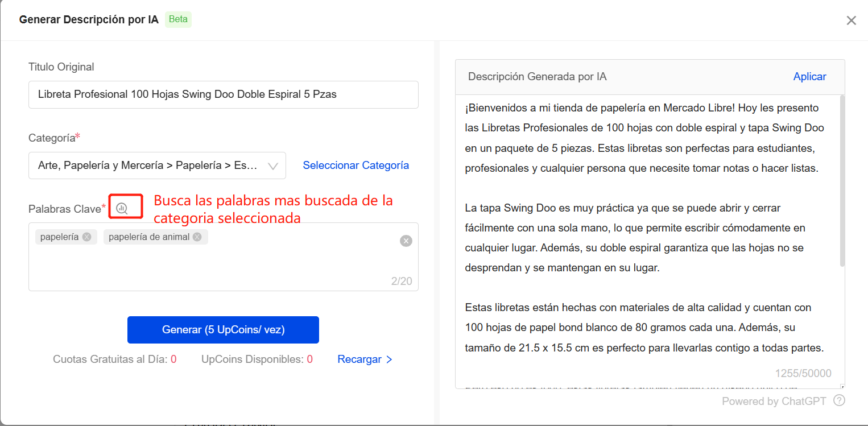Remove the "papelería de animal" keyword tag
Image resolution: width=868 pixels, height=426 pixels.
click(196, 237)
